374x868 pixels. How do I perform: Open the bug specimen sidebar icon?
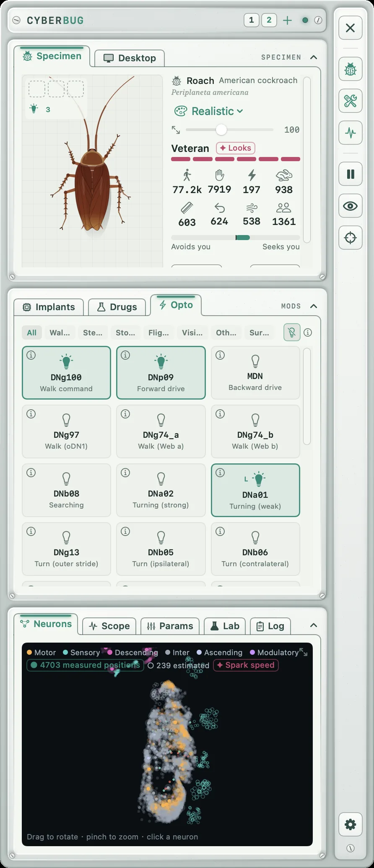click(350, 69)
